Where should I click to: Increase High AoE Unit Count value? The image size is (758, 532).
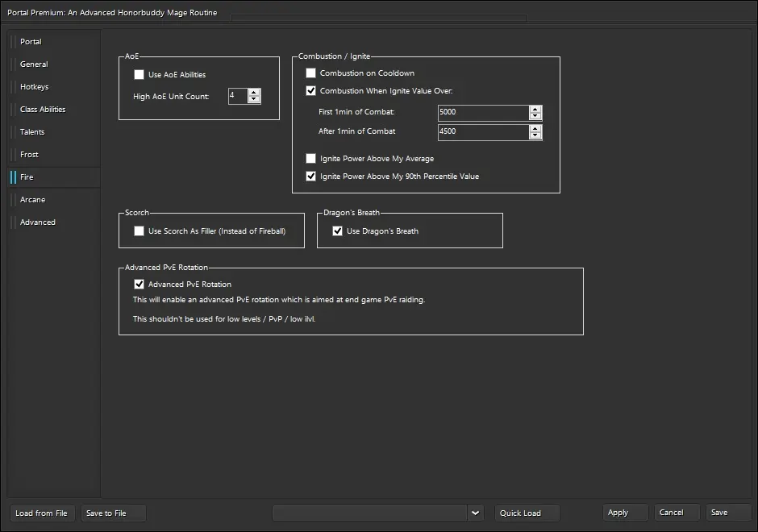pyautogui.click(x=254, y=92)
